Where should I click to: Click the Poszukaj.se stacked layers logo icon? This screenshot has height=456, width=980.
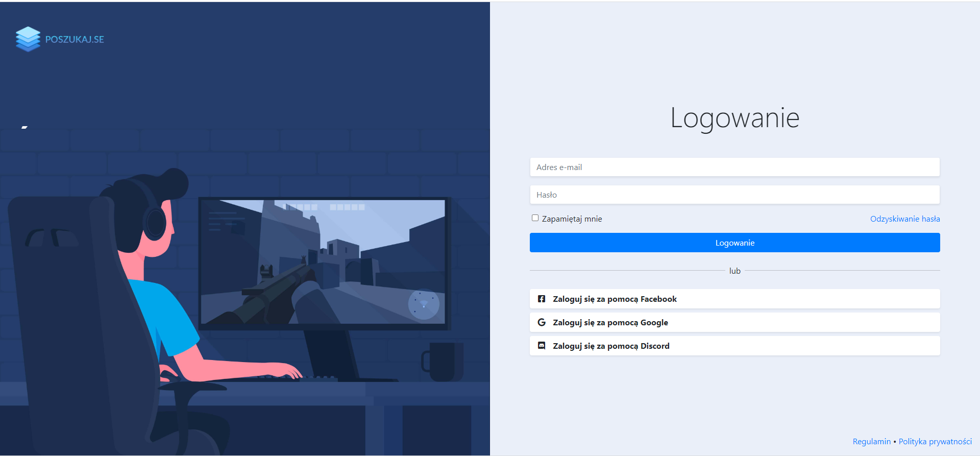[x=28, y=39]
